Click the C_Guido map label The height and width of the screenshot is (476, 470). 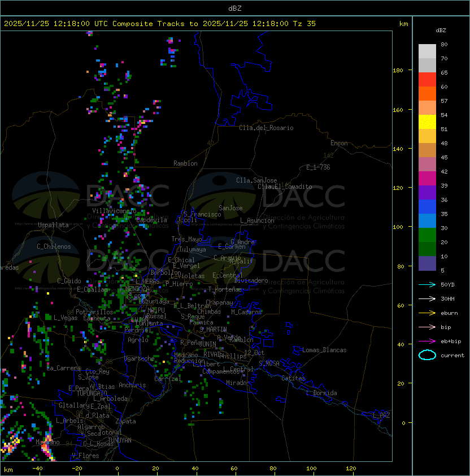click(69, 281)
